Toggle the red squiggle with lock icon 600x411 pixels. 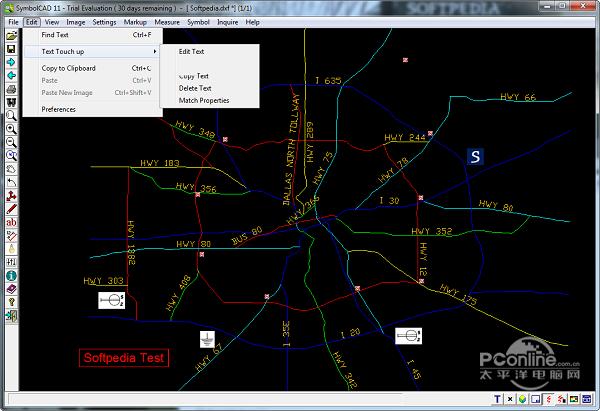[x=561, y=399]
